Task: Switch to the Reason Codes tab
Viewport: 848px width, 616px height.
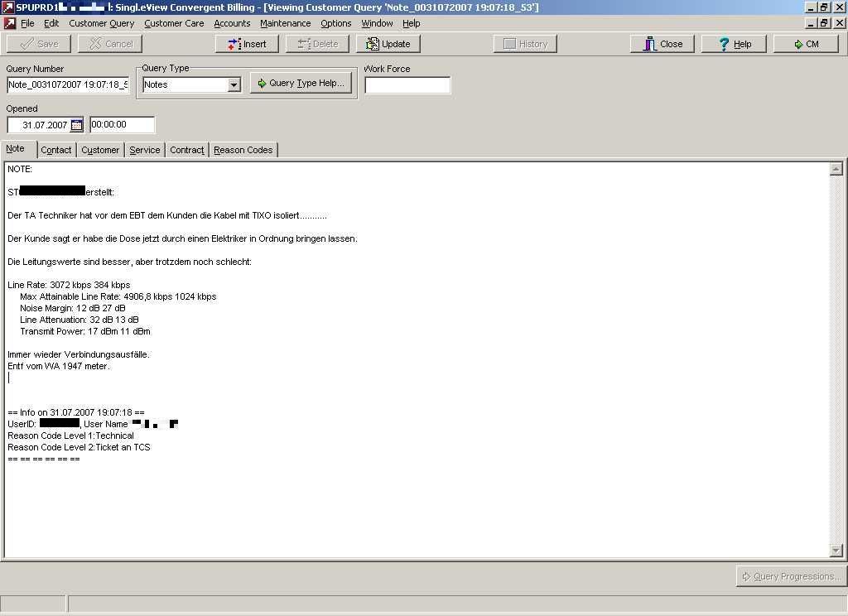Action: [x=243, y=150]
